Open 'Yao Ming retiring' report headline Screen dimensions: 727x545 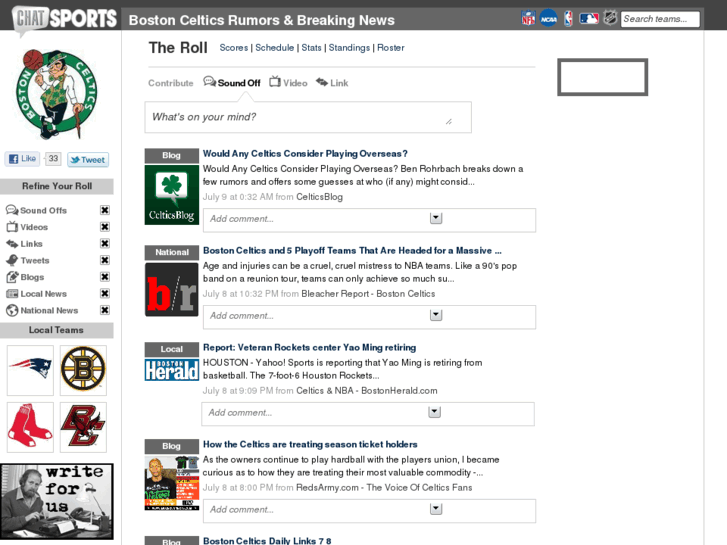(x=309, y=347)
